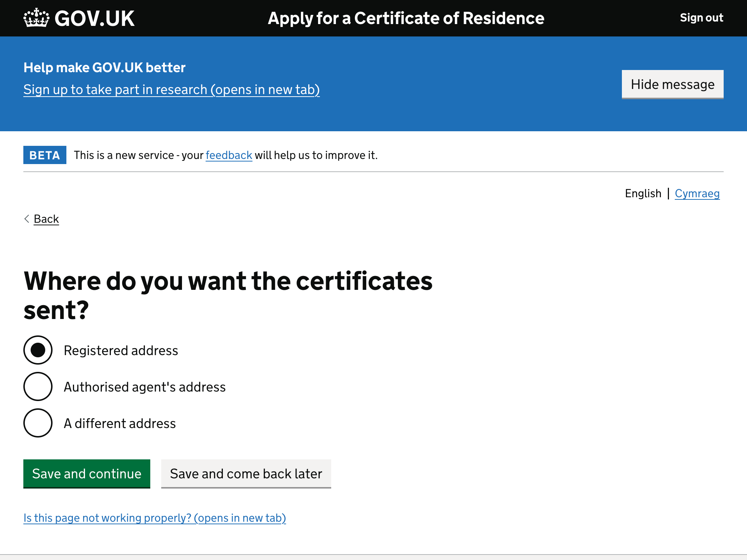
Task: Hide the research participation message
Action: [x=672, y=84]
